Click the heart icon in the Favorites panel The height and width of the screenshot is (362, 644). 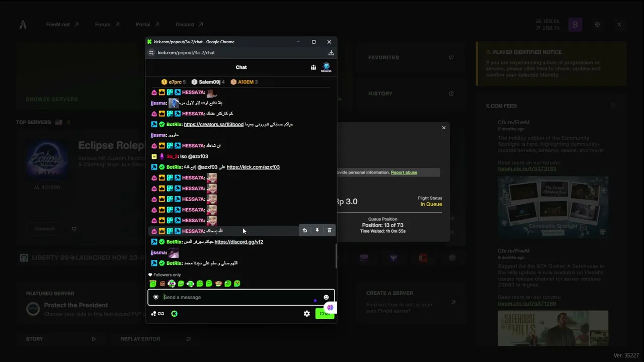451,58
